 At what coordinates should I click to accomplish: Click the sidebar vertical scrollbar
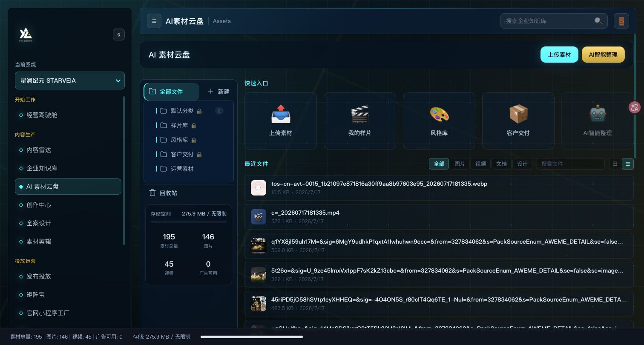(124, 170)
